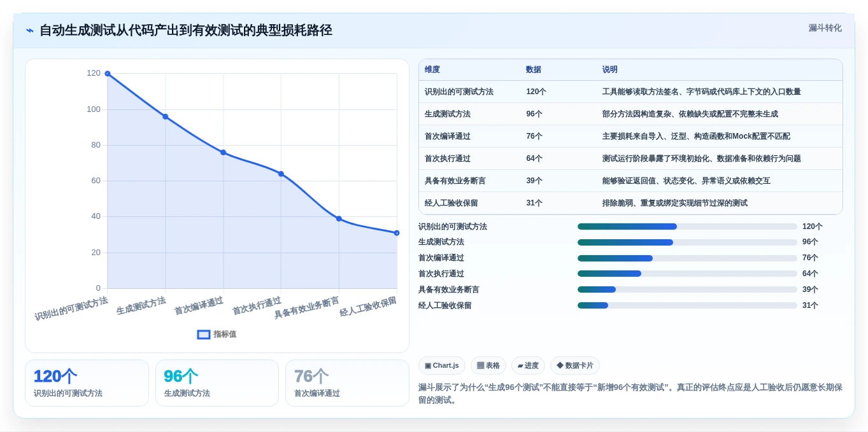Click the 维度 column header
The image size is (868, 432).
(432, 69)
